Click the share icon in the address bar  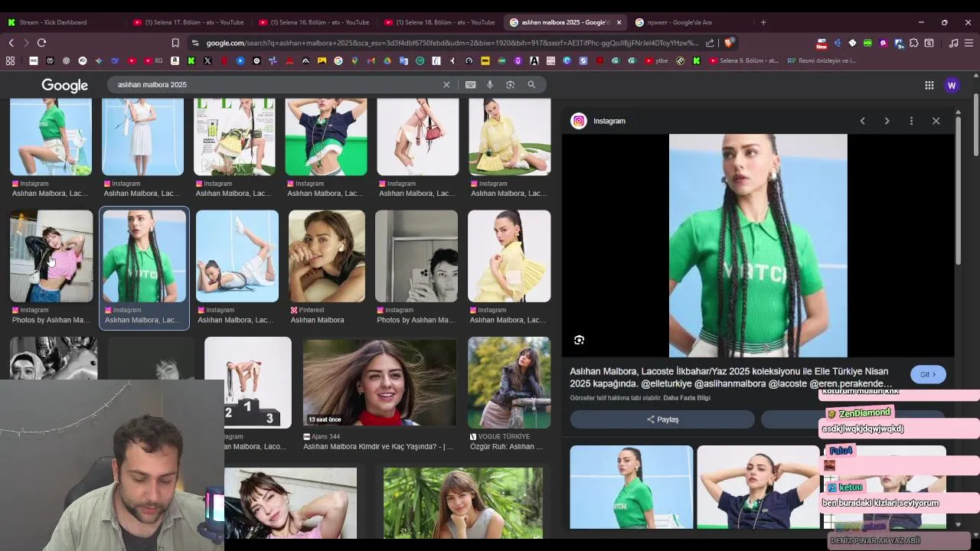pos(710,43)
